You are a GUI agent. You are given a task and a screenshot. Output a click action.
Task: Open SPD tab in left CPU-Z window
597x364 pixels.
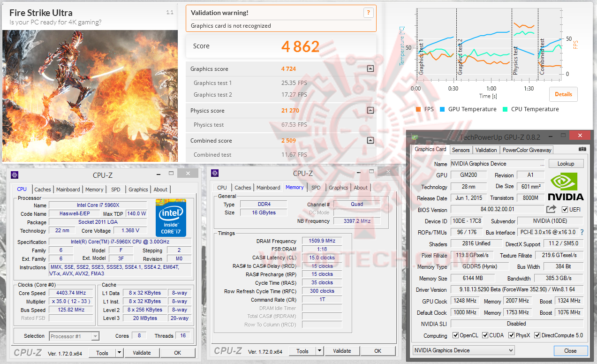(x=116, y=190)
